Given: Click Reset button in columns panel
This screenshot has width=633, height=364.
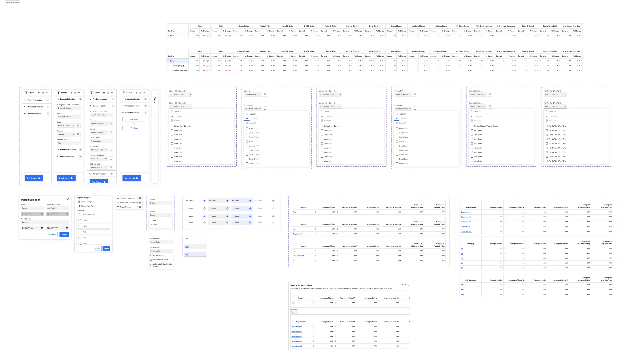Looking at the screenshot, I should [x=98, y=249].
